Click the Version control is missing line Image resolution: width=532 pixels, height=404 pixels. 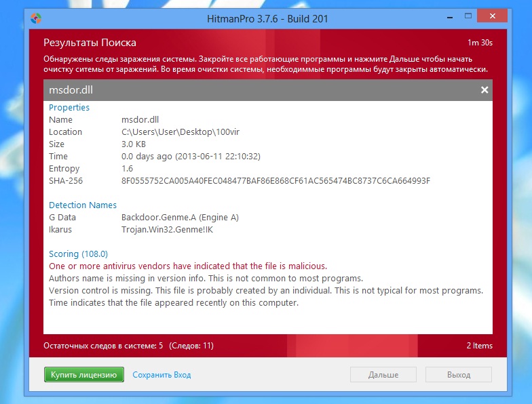coord(266,290)
